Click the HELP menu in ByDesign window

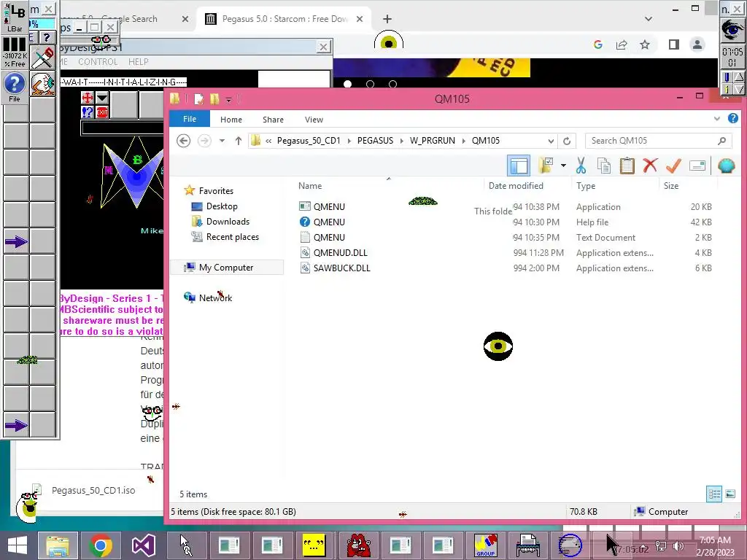pyautogui.click(x=138, y=62)
